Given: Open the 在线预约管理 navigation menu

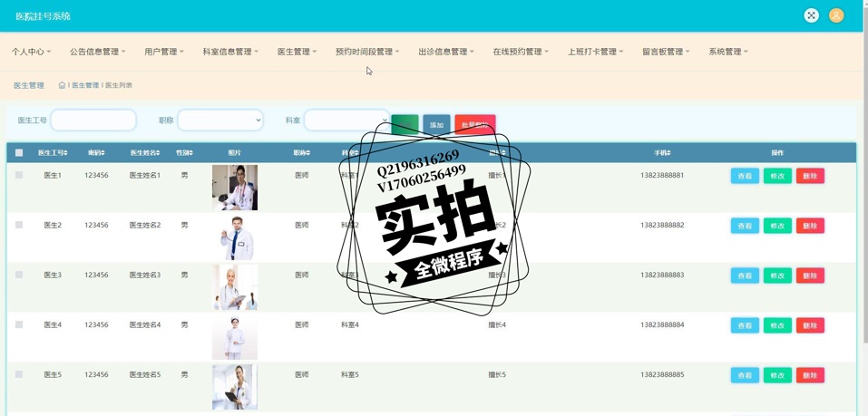Looking at the screenshot, I should [521, 52].
